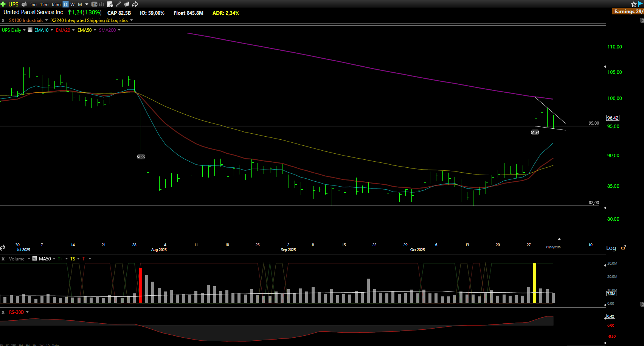Open the red T- dropdown
The height and width of the screenshot is (346, 644).
click(x=90, y=259)
